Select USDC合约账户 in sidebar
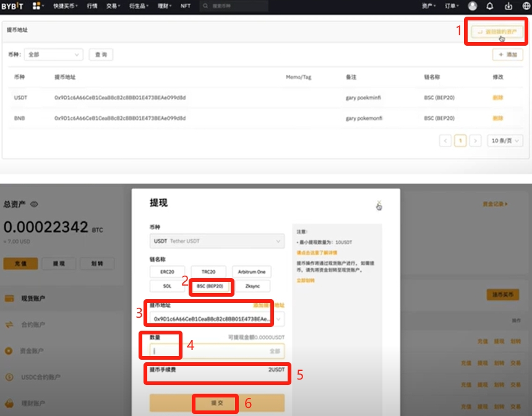 (x=41, y=376)
